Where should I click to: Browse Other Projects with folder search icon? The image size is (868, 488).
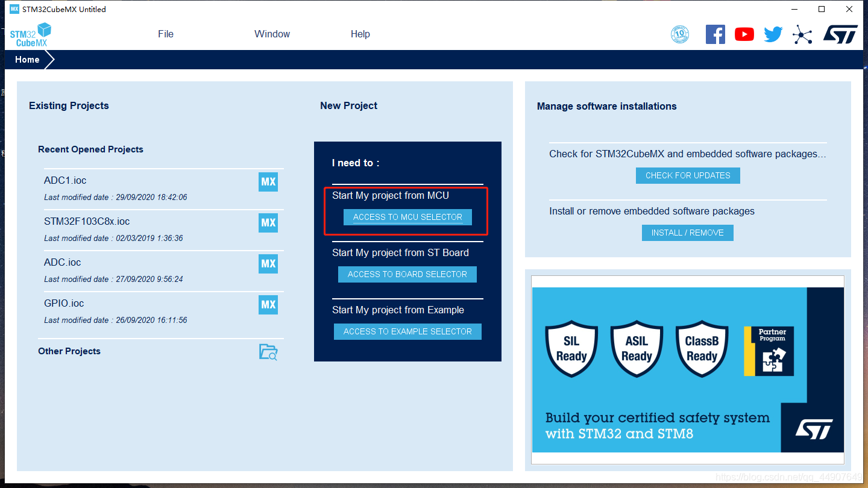coord(268,352)
